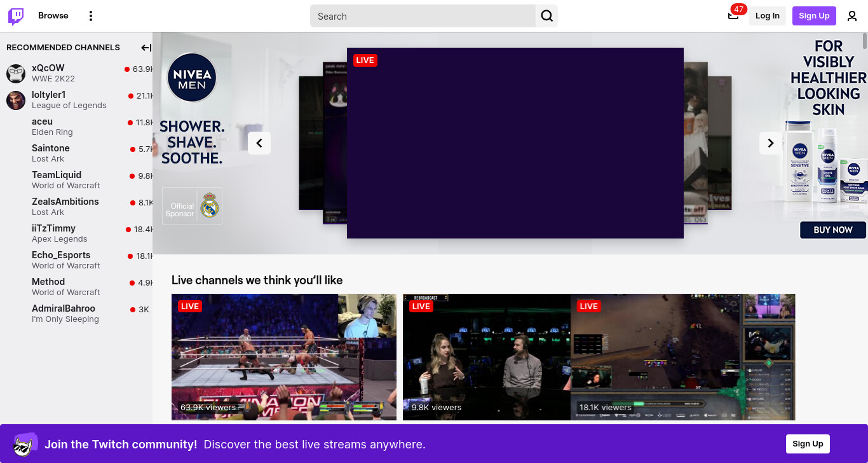Click Buy Now on Nivea ad

point(833,230)
